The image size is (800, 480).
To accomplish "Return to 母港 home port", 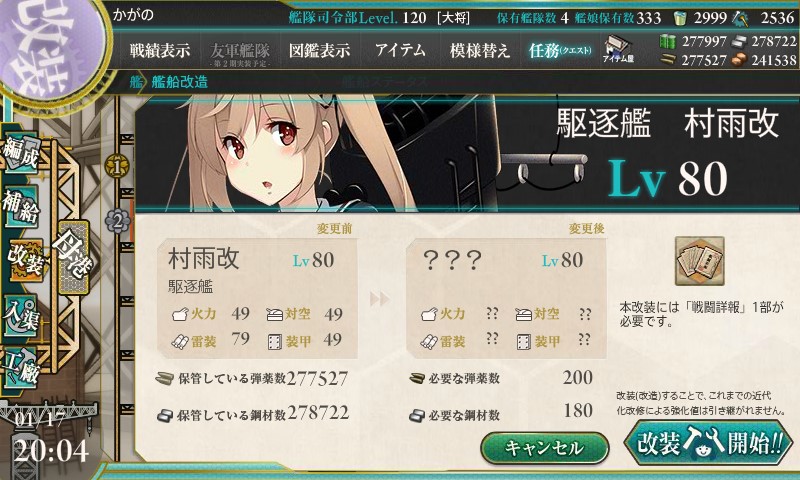I will click(74, 257).
